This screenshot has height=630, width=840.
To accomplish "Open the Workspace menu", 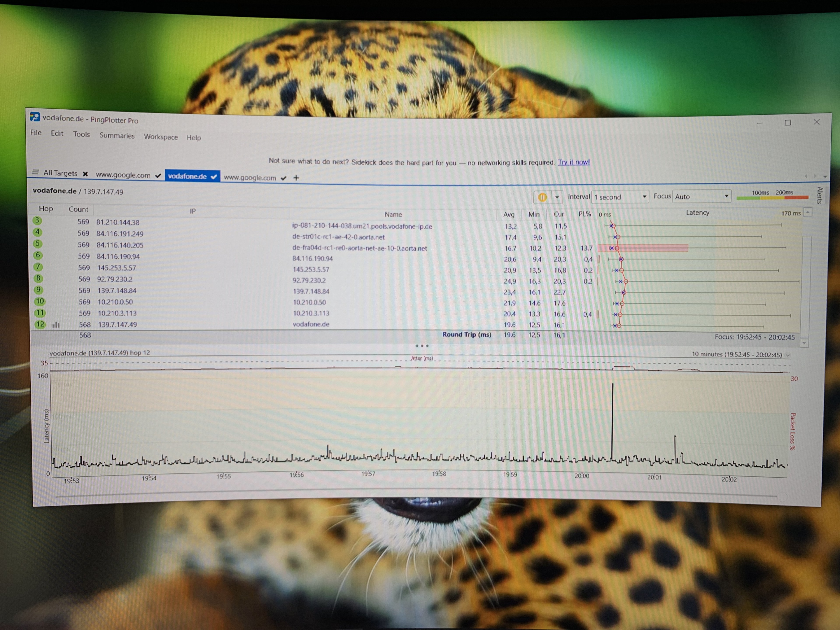I will 161,137.
